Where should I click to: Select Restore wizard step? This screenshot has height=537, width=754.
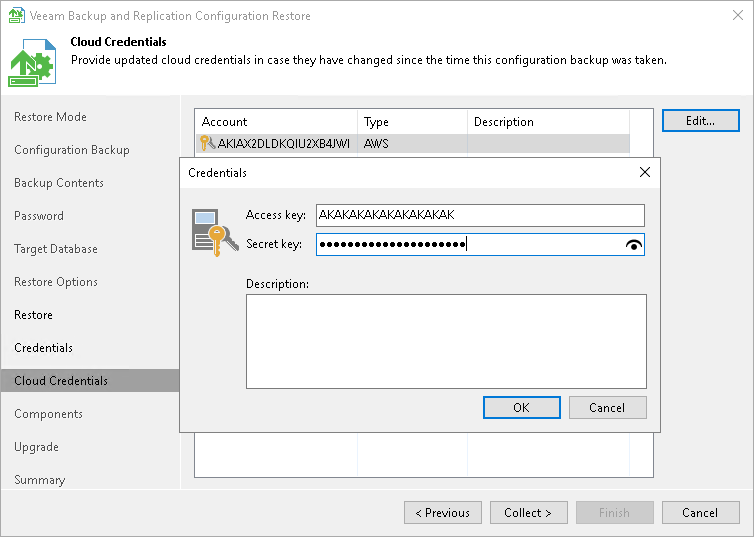[33, 315]
